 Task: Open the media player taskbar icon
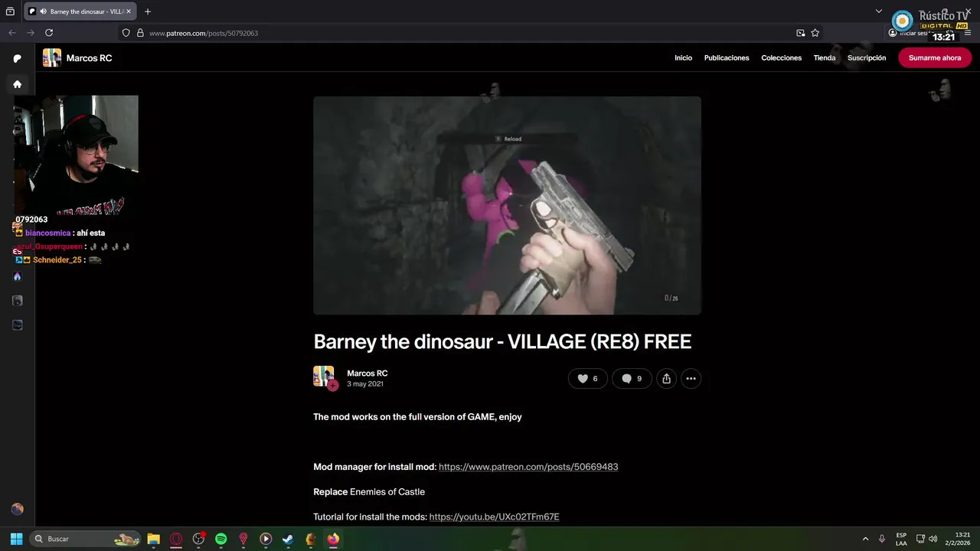(x=266, y=539)
